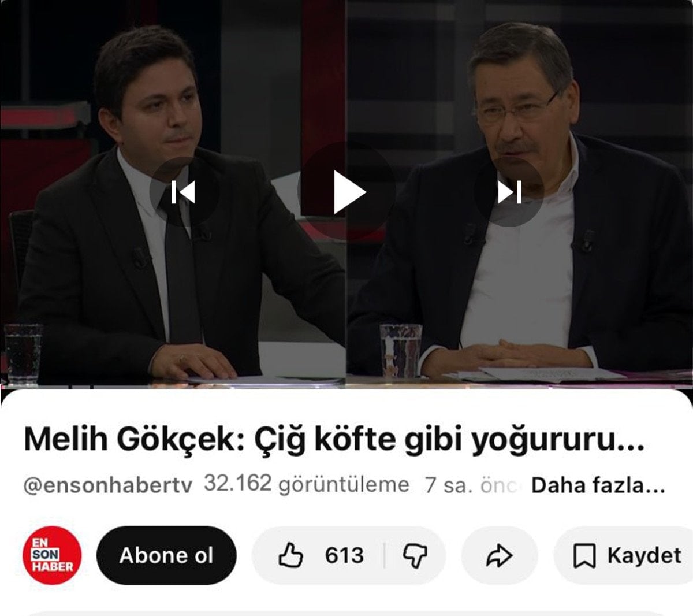
Task: Open the @ensonhabertv channel handle
Action: pos(107,485)
